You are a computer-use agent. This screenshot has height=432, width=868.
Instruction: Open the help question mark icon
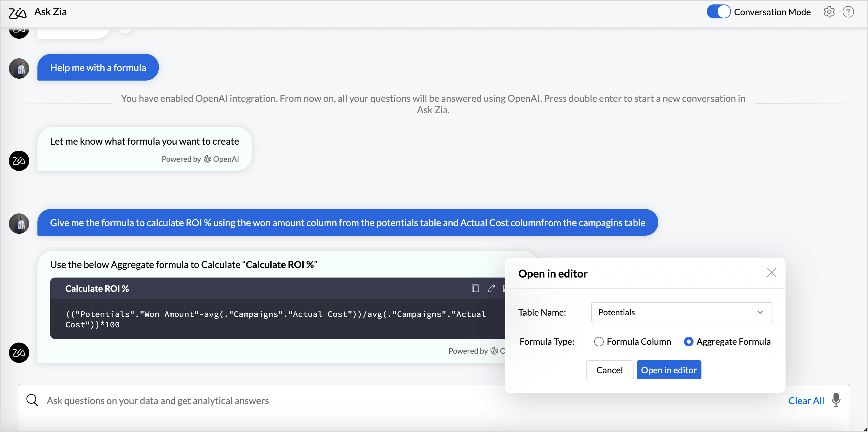click(x=848, y=12)
